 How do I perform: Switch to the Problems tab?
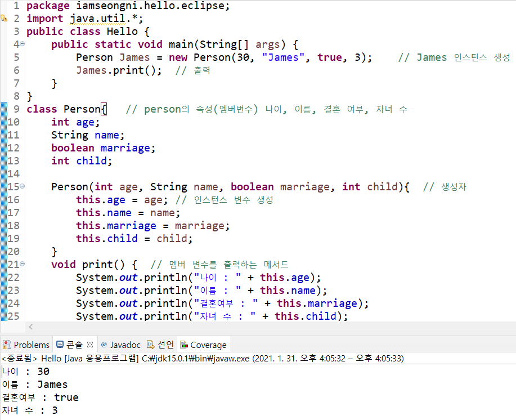click(26, 345)
